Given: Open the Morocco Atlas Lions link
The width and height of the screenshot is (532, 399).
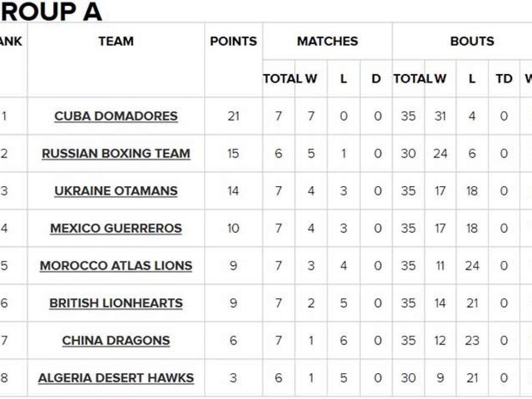Looking at the screenshot, I should 116,266.
